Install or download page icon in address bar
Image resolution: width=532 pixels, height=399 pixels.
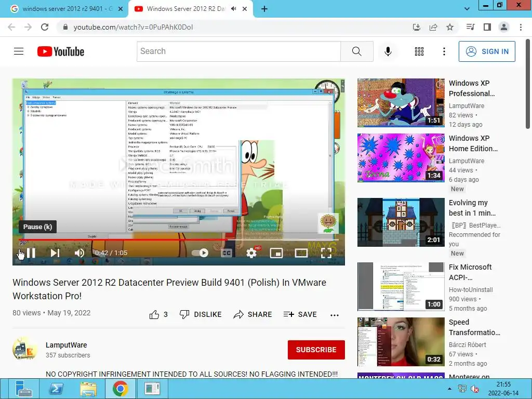pyautogui.click(x=417, y=27)
